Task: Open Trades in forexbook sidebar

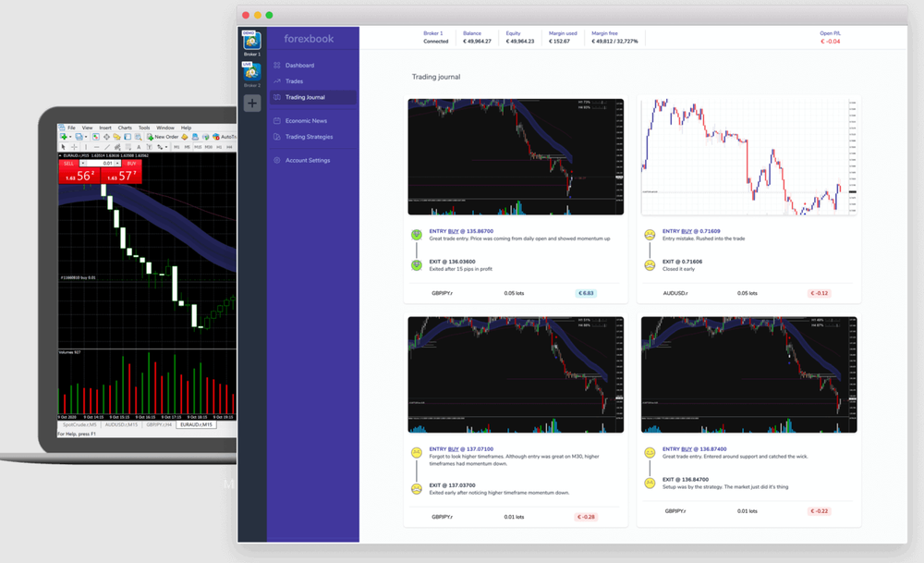Action: point(294,81)
